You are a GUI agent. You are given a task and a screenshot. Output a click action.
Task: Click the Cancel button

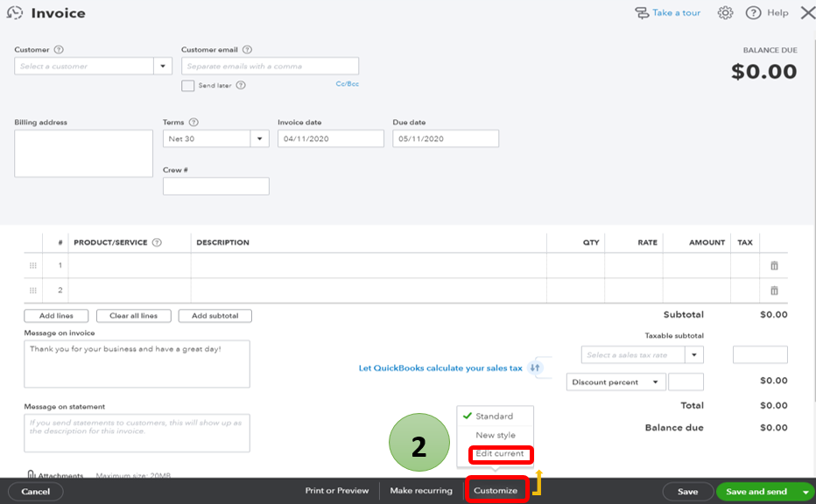point(36,492)
